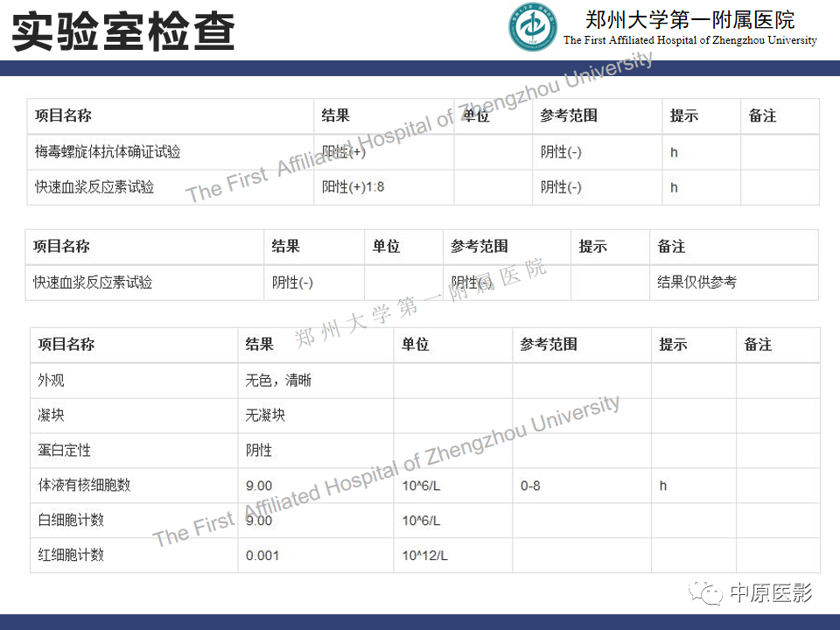Click the 阴性(-) reference in the 阳性(+)1:8 row
Viewport: 840px width, 630px height.
click(560, 186)
